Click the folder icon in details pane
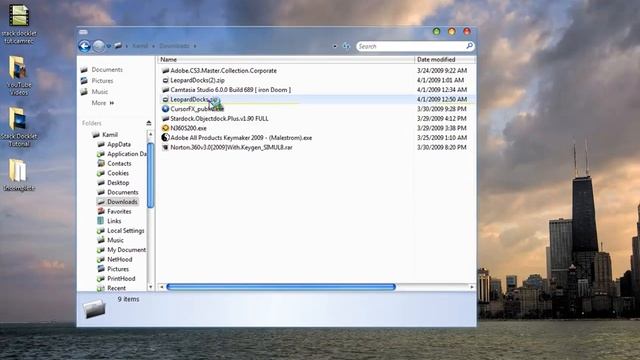The width and height of the screenshot is (640, 360). (x=94, y=309)
